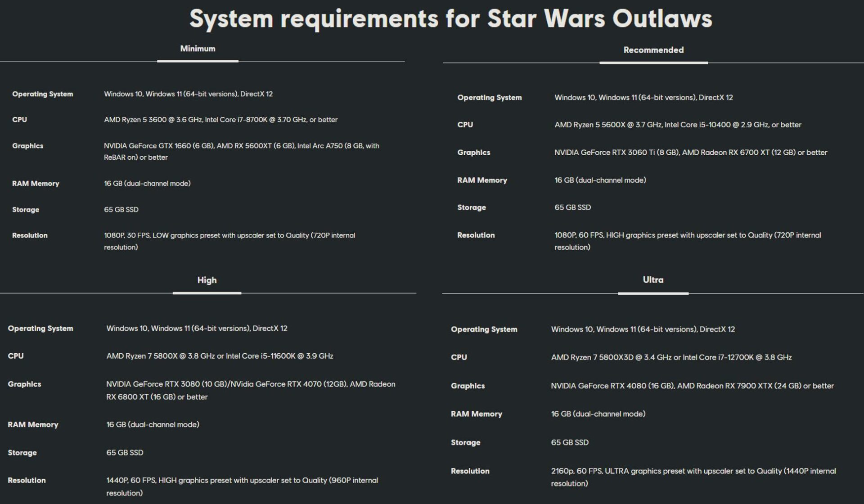Screen dimensions: 864x504
Task: Click the Storage label under High
Action: tap(22, 452)
